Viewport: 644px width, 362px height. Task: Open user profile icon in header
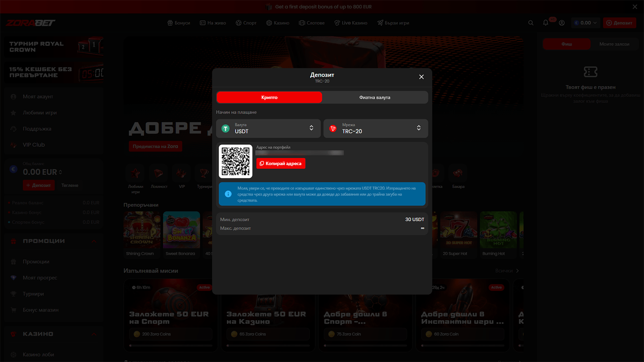click(x=562, y=23)
